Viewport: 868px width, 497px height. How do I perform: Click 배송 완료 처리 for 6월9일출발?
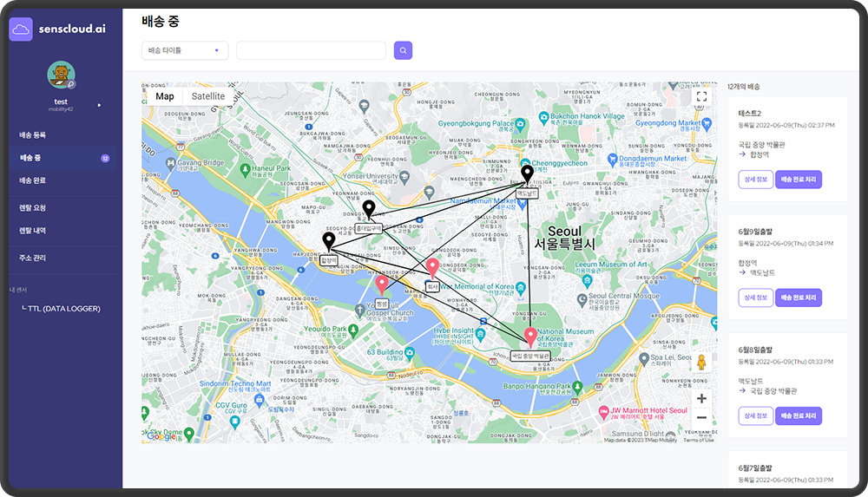(x=799, y=298)
